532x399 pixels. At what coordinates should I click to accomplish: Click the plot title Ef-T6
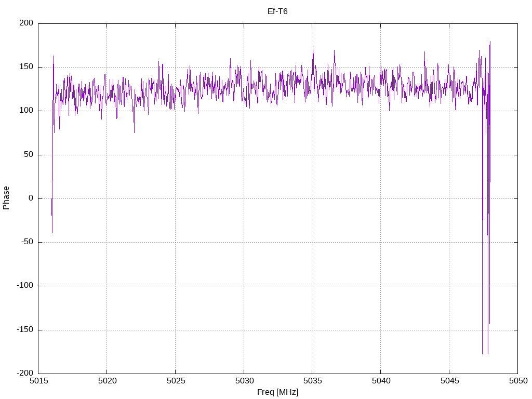tap(277, 11)
